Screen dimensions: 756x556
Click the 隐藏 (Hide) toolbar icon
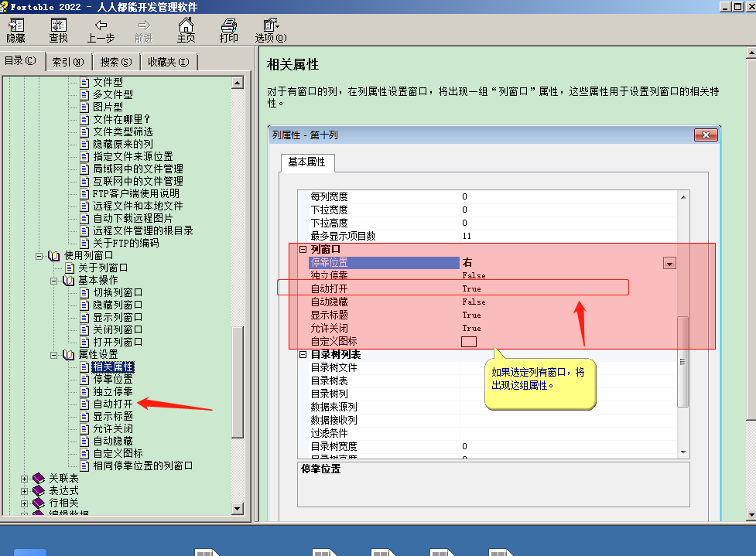(x=16, y=25)
